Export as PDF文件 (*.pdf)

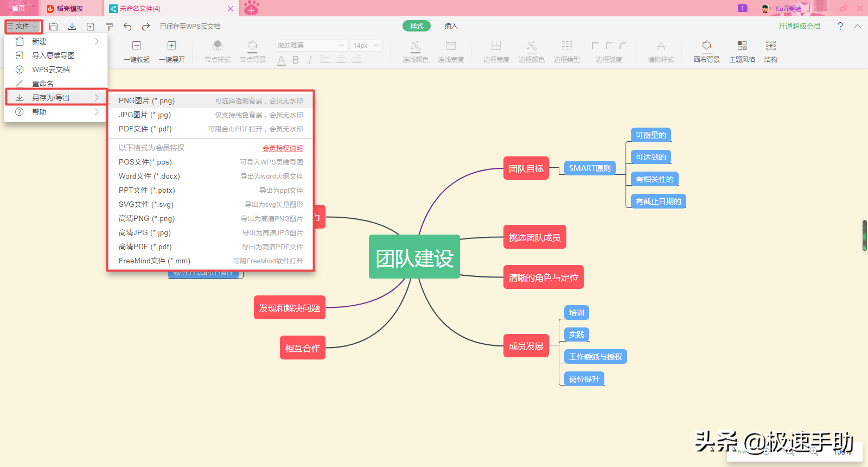[211, 129]
